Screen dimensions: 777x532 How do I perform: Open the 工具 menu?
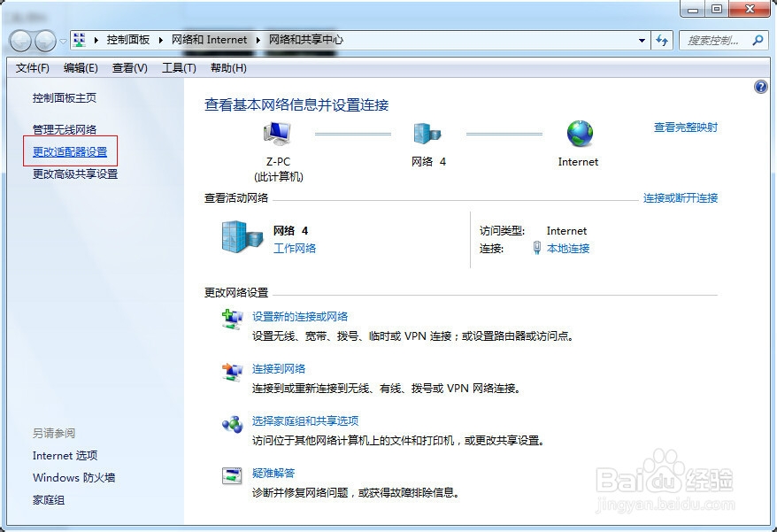[x=178, y=67]
